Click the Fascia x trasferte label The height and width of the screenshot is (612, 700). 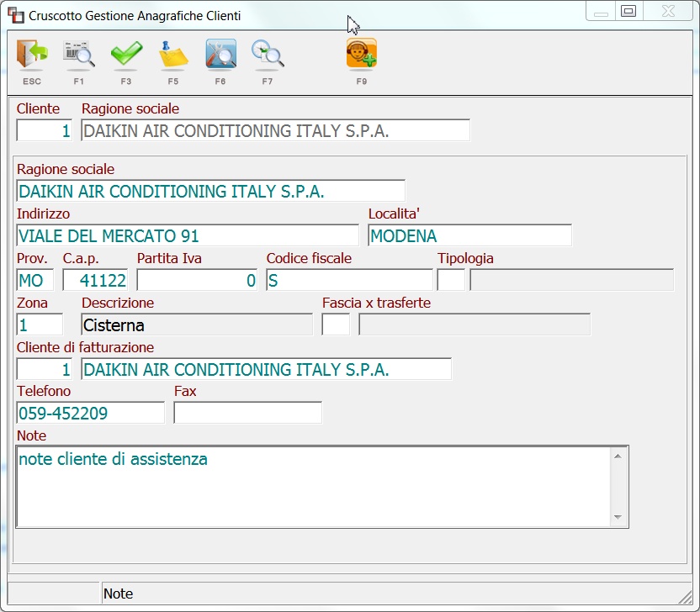tap(376, 303)
